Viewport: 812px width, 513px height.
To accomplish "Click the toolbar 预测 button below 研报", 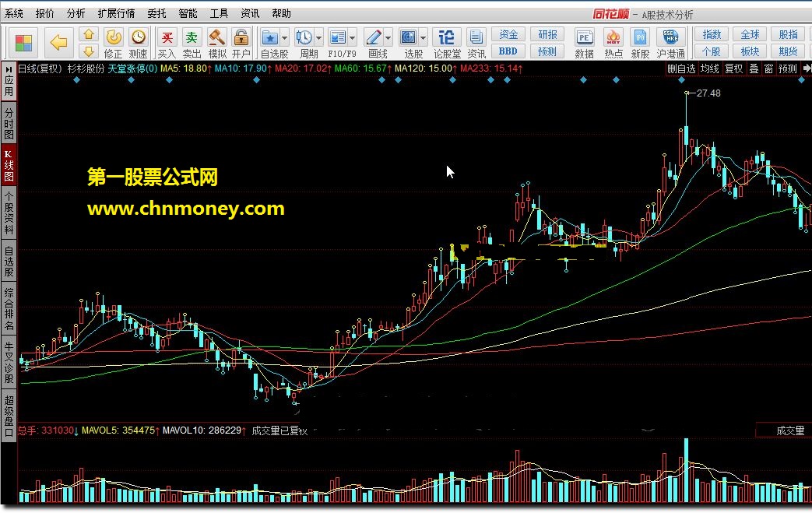I will (x=547, y=51).
